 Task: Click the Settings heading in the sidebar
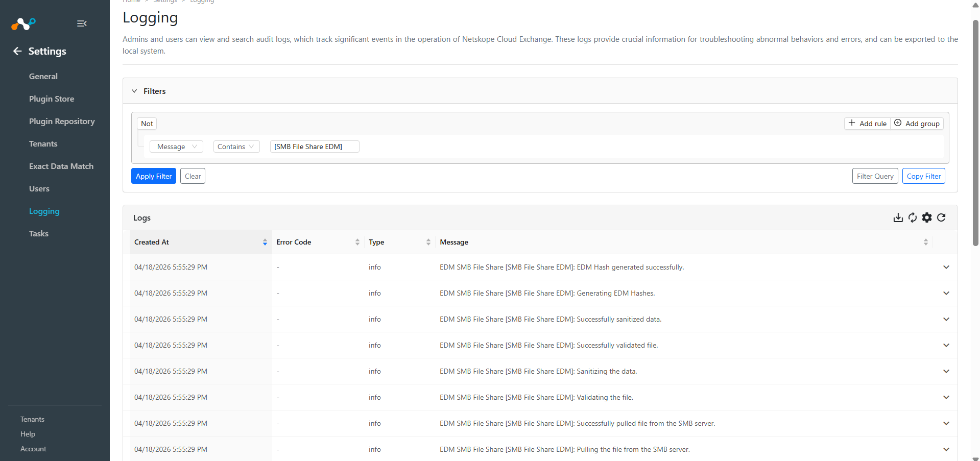pos(47,51)
